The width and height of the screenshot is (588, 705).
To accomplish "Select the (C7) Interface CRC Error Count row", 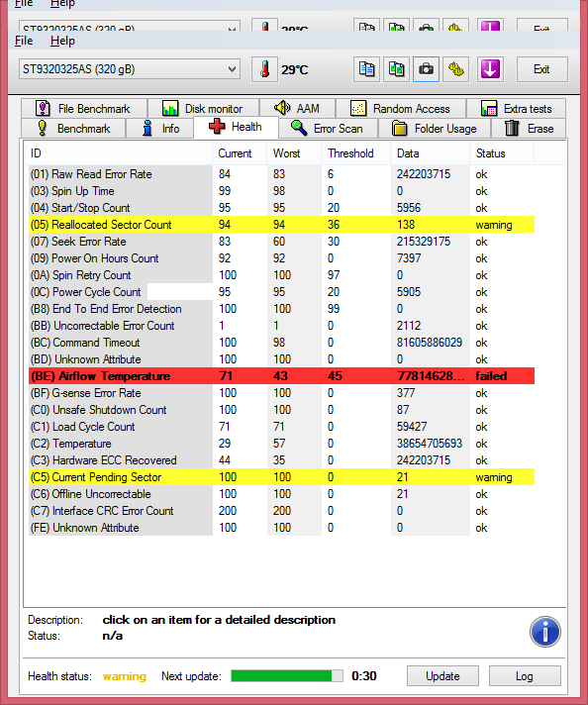I will pos(282,511).
